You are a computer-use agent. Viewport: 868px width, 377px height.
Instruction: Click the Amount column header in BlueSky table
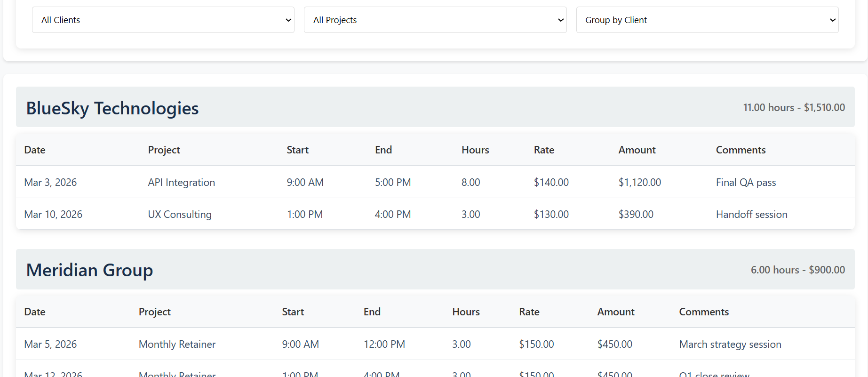click(x=637, y=150)
